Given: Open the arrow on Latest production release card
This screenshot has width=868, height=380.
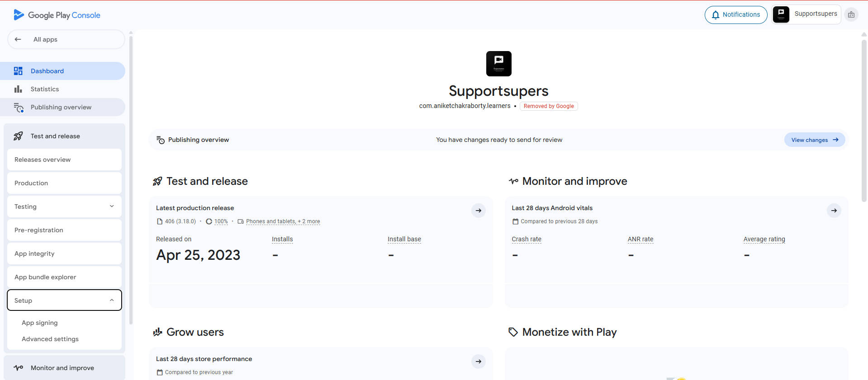Looking at the screenshot, I should [478, 211].
